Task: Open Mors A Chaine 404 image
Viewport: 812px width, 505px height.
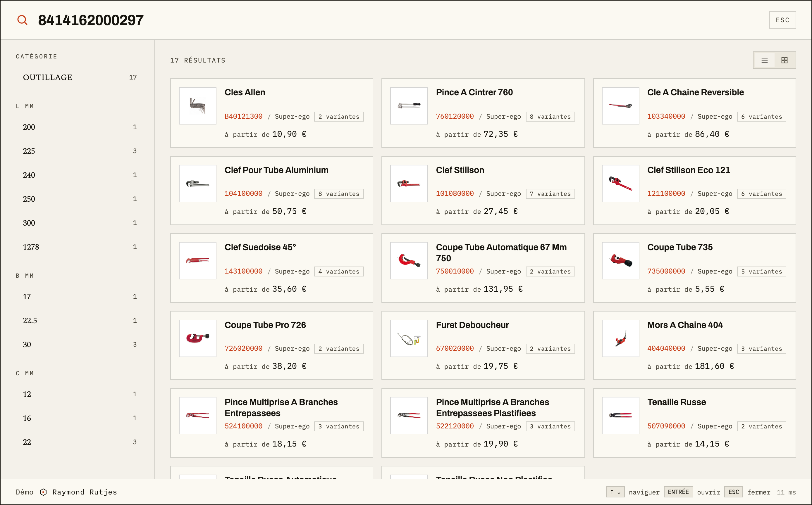Action: point(620,338)
